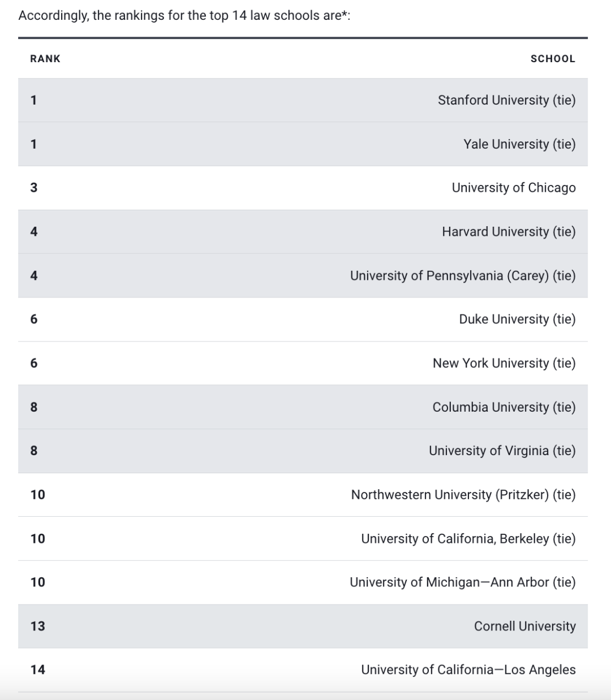Select the University of Virginia (tie) entry
Viewport: 611px width, 700px height.
pos(502,451)
